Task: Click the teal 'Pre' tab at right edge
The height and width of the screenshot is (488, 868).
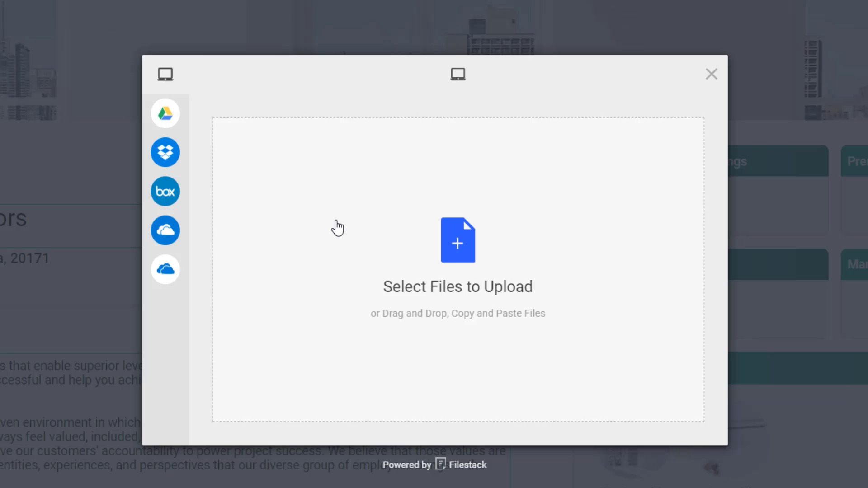Action: click(x=855, y=161)
